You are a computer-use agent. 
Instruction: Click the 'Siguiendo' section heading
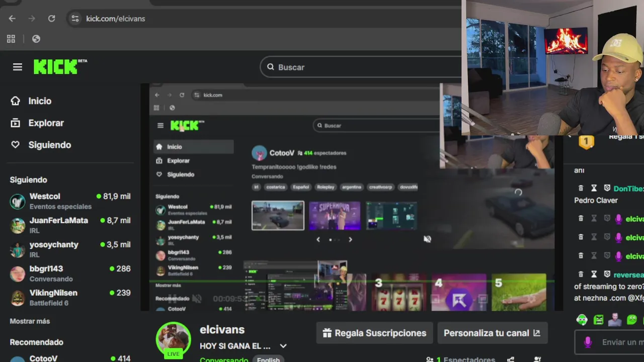click(28, 180)
